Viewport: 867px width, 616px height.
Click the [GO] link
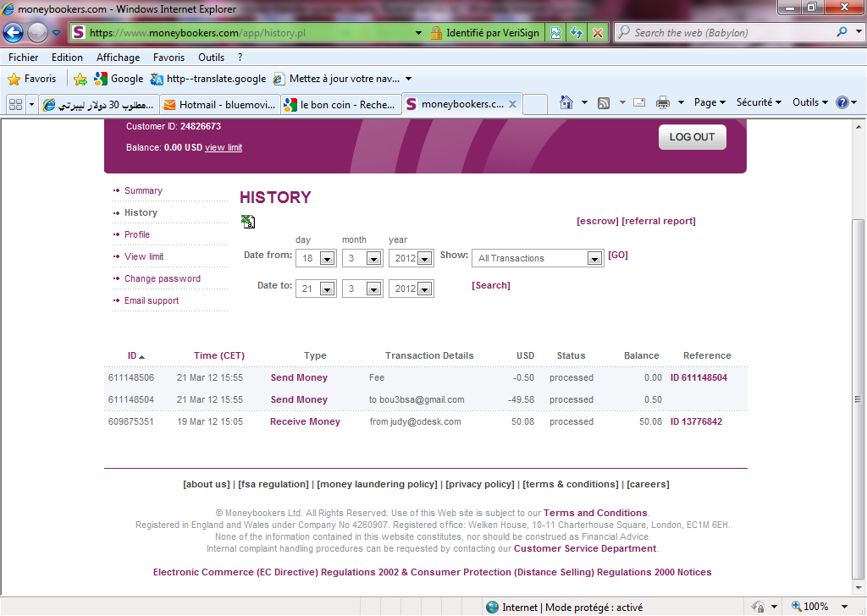pyautogui.click(x=617, y=255)
